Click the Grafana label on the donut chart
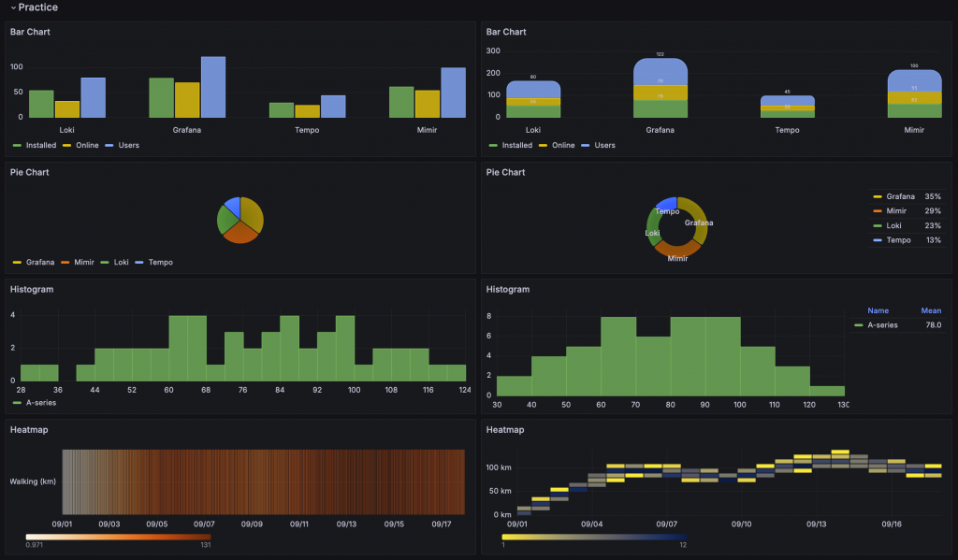Viewport: 958px width, 560px height. pyautogui.click(x=698, y=223)
